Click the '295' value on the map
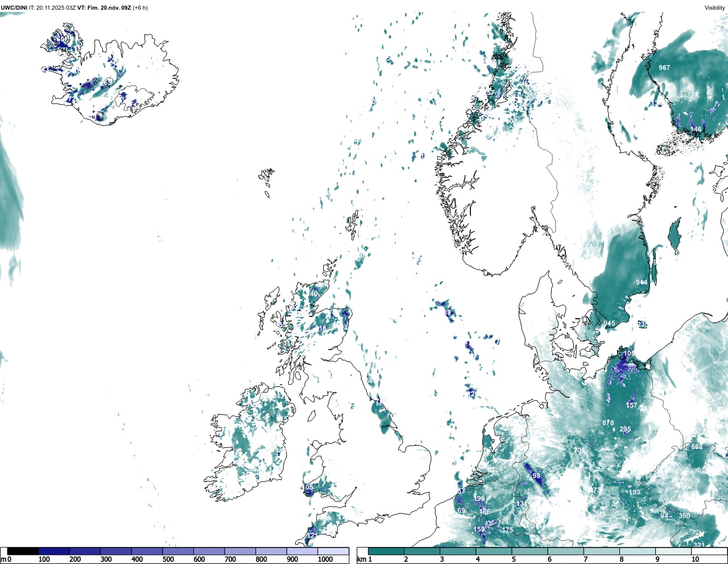 [625, 430]
